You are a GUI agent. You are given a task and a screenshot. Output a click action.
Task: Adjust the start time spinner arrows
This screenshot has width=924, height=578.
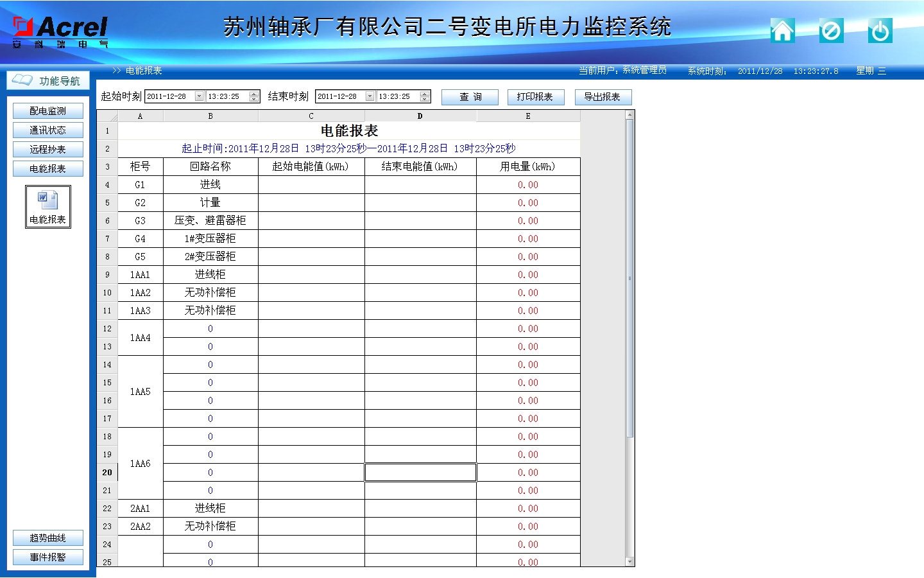click(254, 96)
